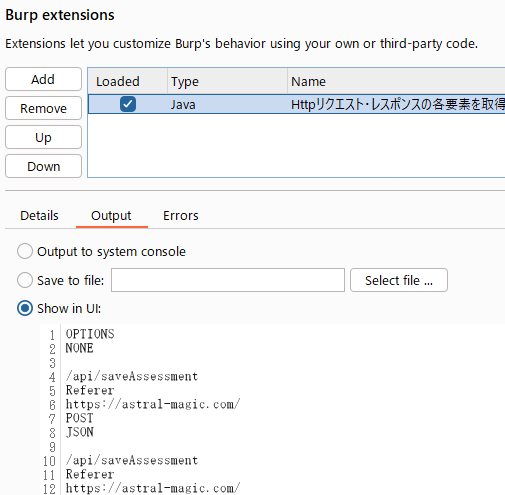Sort by the Loaded column header
The height and width of the screenshot is (495, 505).
click(x=128, y=81)
